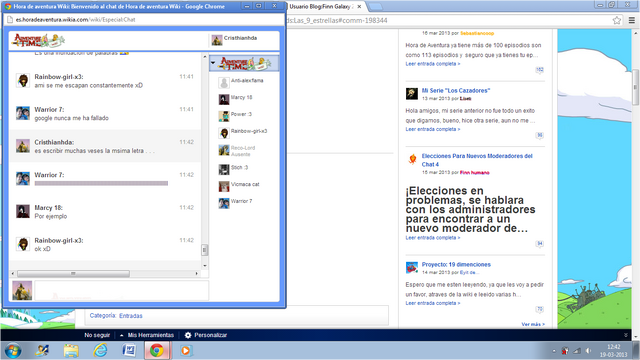Open the Proyecto: 19 dimenciones post
Viewport: 640px width, 360px height.
click(x=456, y=264)
